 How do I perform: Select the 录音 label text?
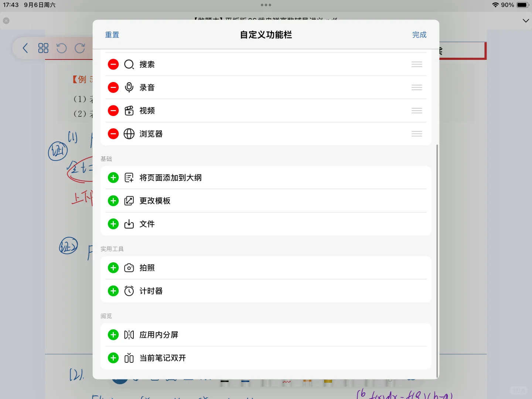tap(147, 88)
